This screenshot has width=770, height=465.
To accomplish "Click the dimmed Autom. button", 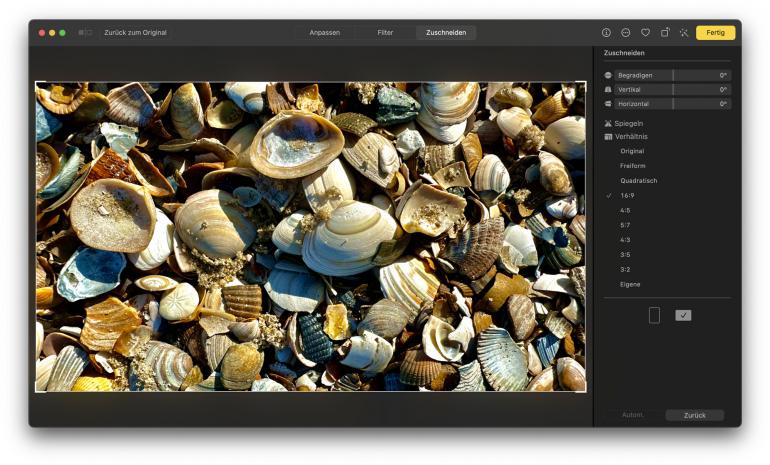I will coord(632,415).
